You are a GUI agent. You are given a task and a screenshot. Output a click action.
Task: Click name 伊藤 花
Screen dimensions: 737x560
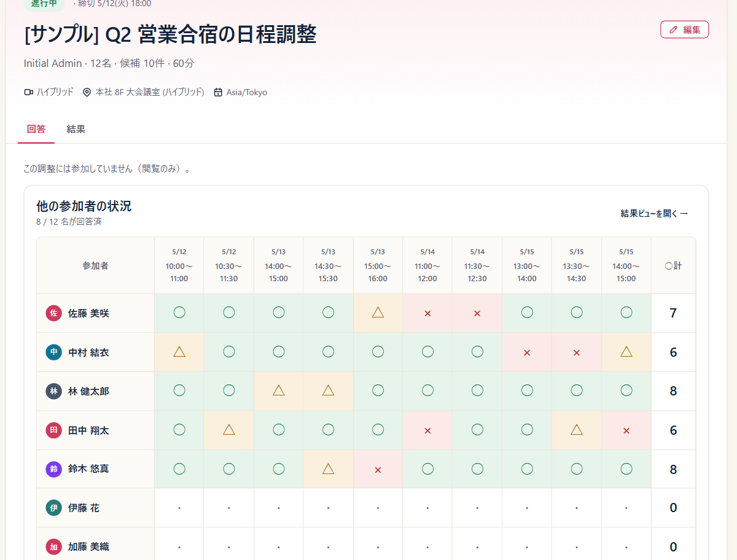84,508
